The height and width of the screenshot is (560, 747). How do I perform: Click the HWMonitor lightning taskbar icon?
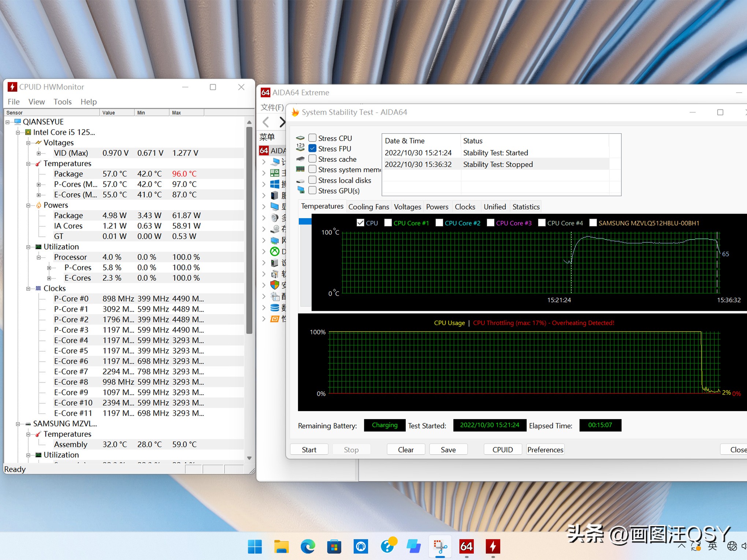click(493, 546)
